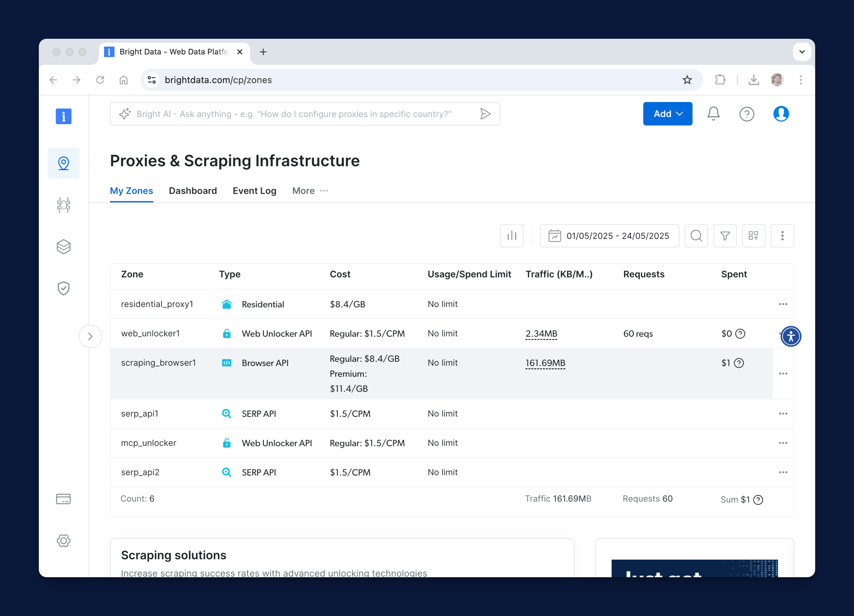Sort by Zone column header
The height and width of the screenshot is (616, 854).
132,274
